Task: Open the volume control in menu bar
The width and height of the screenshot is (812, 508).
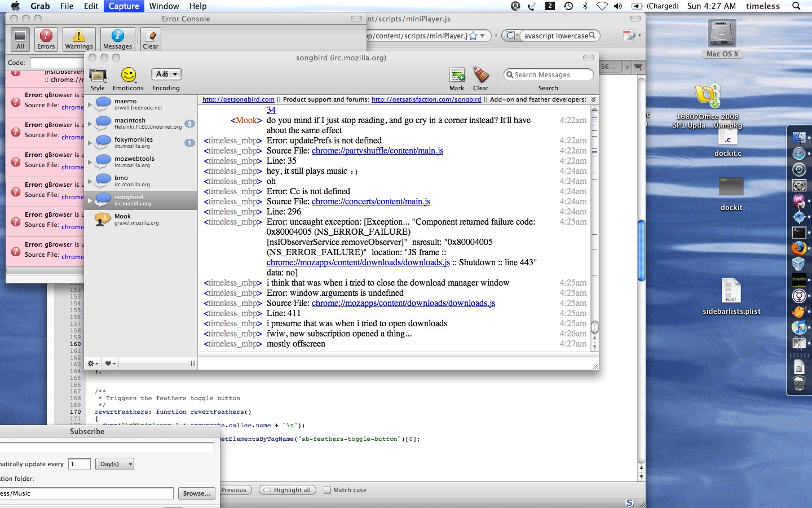Action: tap(618, 6)
